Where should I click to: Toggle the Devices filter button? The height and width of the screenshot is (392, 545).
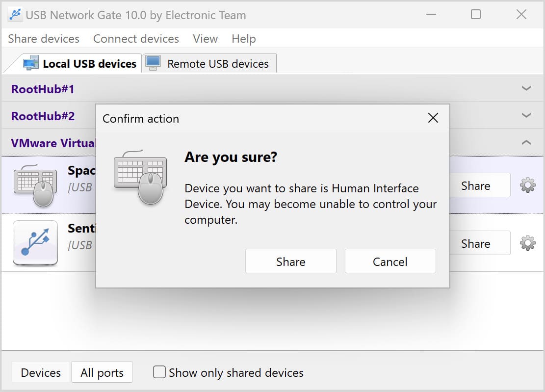click(x=40, y=372)
